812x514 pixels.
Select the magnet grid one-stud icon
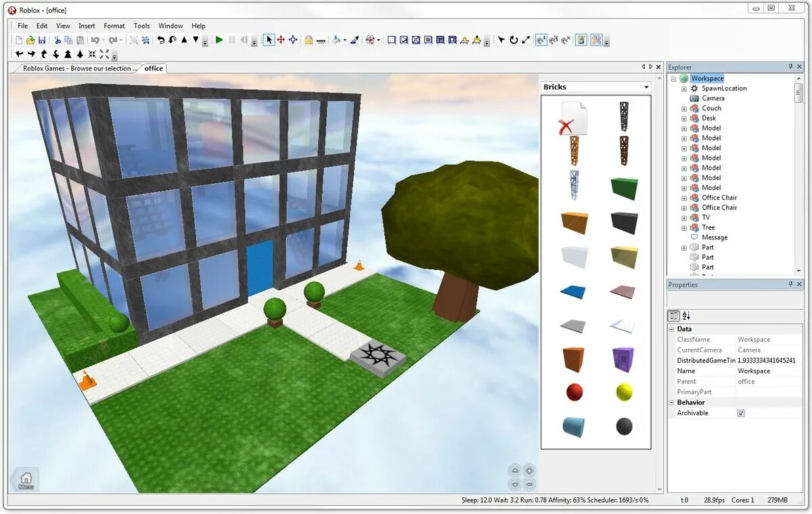(541, 40)
